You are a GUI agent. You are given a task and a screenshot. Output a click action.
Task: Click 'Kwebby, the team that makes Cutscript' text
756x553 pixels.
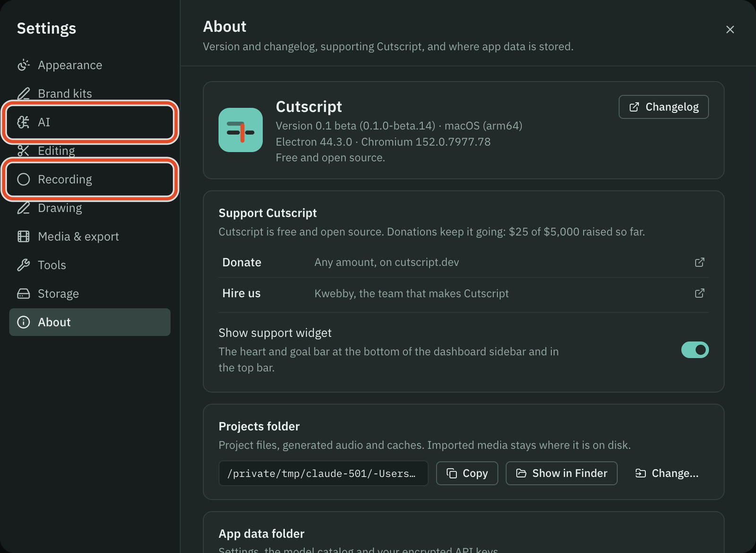pos(412,294)
